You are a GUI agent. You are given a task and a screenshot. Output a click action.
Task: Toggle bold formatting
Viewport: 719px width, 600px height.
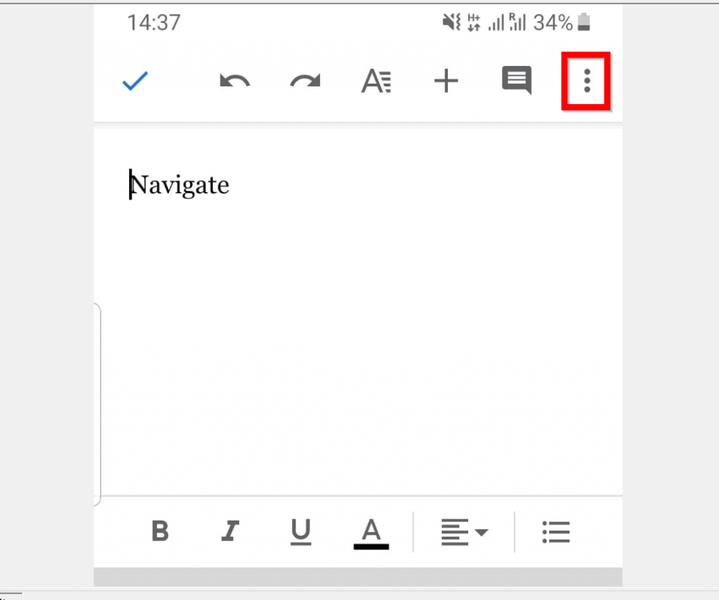tap(160, 531)
